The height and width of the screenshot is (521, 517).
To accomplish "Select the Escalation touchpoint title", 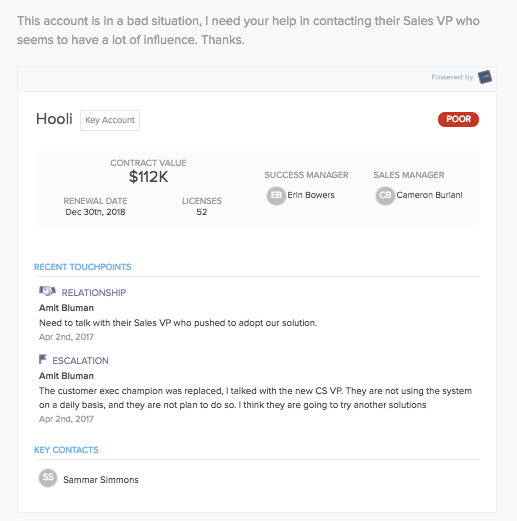I will pos(80,361).
